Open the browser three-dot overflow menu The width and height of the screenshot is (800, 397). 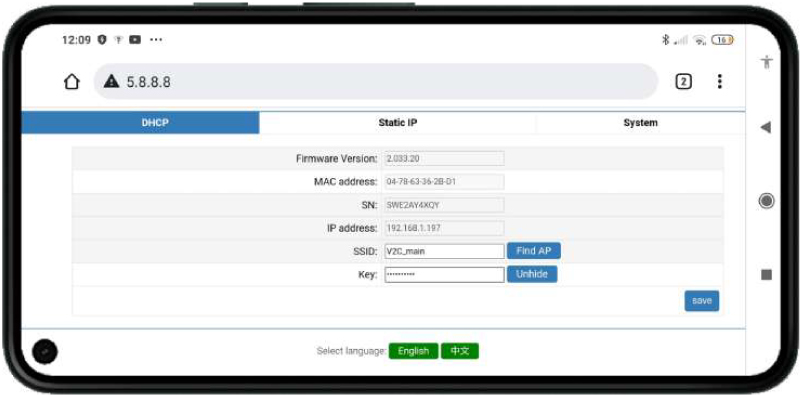(x=719, y=82)
